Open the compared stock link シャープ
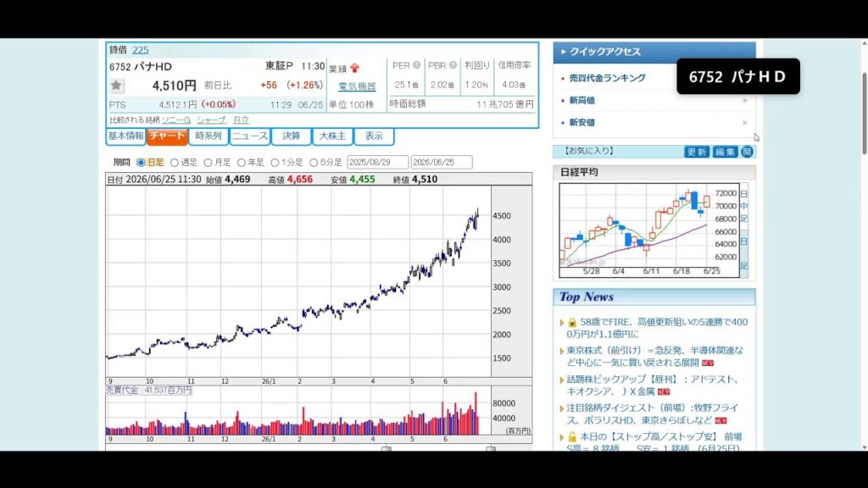Screen dimensions: 868x488 click(211, 120)
